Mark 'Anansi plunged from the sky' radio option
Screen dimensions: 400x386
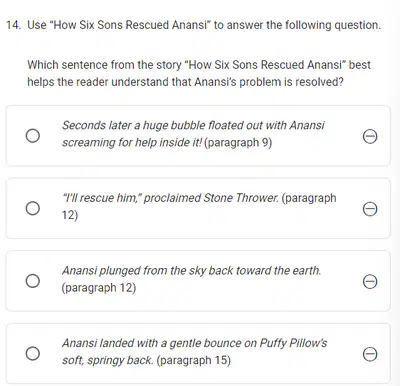click(x=33, y=281)
